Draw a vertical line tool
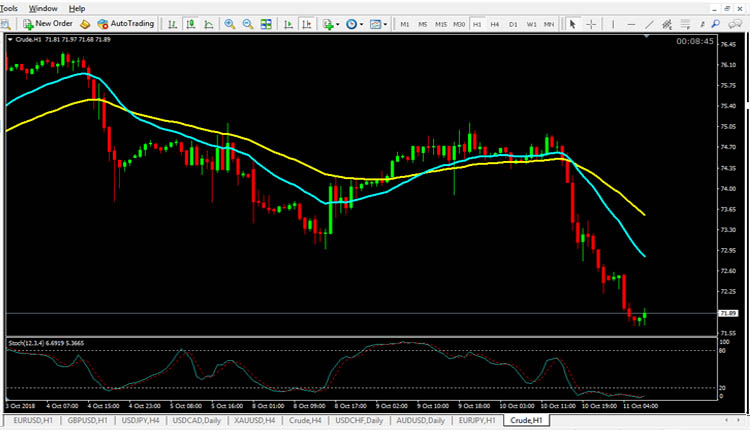The image size is (750, 430). point(613,24)
